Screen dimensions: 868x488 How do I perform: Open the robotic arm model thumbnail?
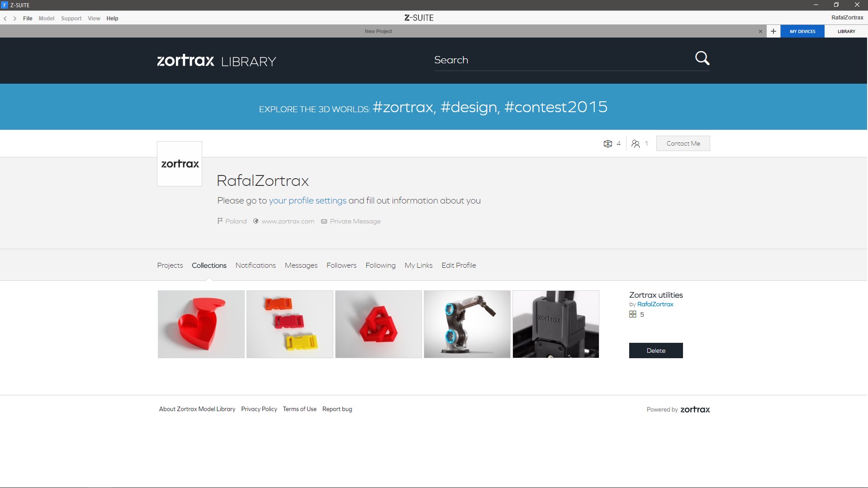(x=467, y=324)
